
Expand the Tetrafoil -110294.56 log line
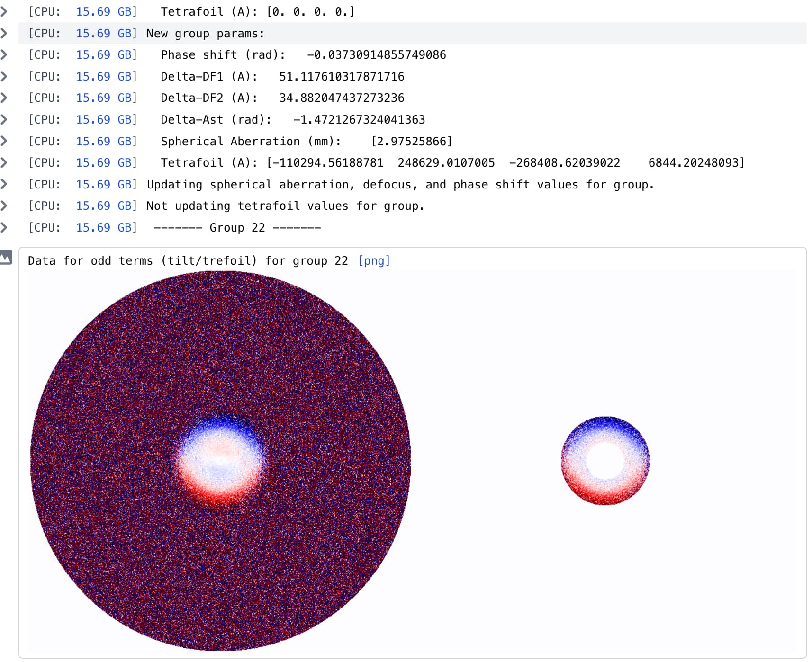pyautogui.click(x=4, y=162)
